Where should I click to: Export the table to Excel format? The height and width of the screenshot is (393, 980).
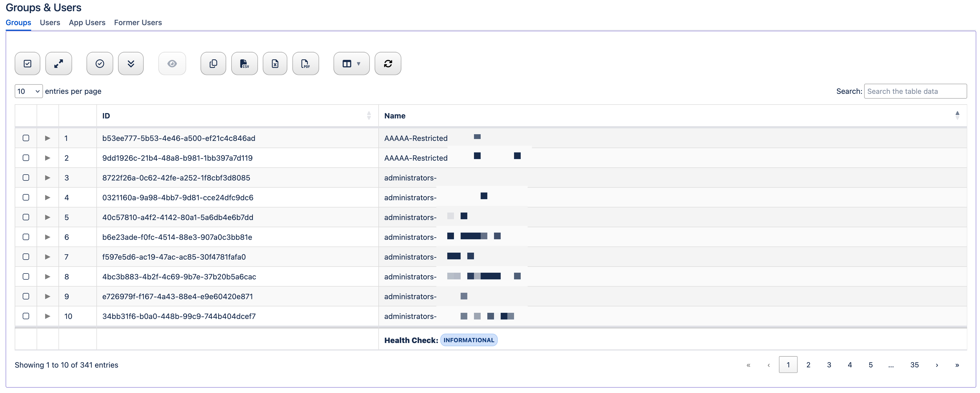coord(275,64)
